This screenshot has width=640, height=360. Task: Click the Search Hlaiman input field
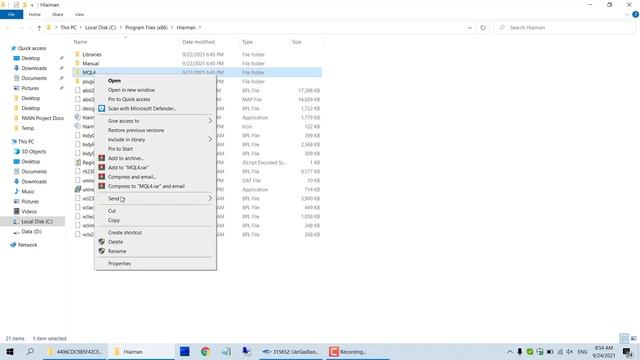(x=565, y=28)
